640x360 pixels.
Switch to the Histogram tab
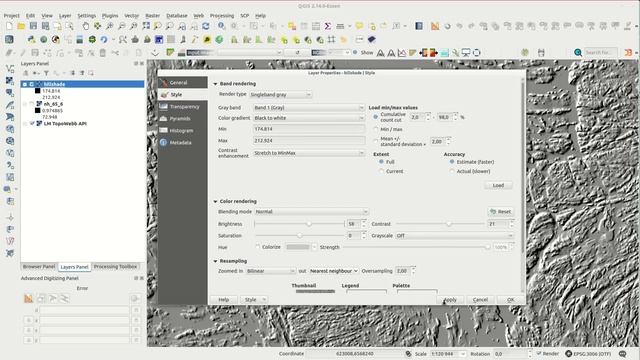pyautogui.click(x=182, y=131)
